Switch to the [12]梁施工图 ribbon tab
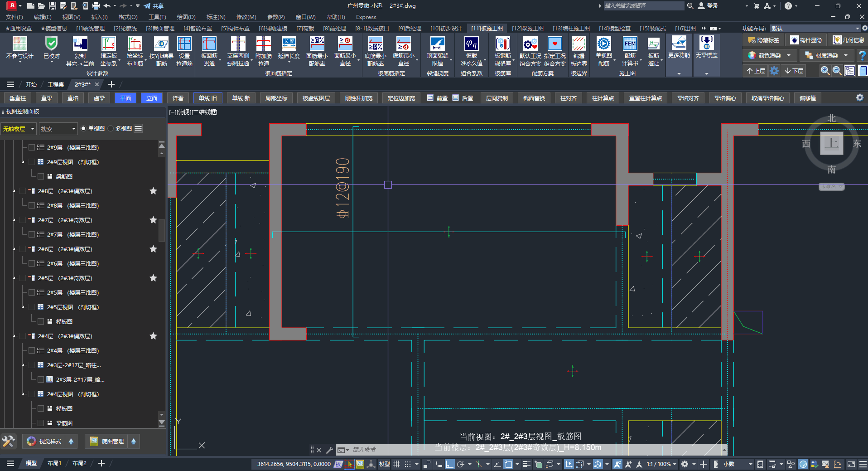 coord(528,28)
